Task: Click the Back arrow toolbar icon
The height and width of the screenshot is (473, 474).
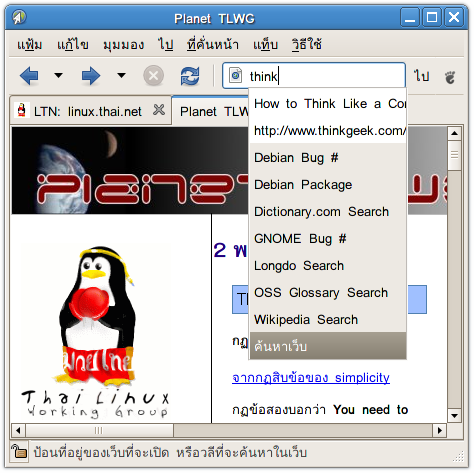Action: coord(29,76)
